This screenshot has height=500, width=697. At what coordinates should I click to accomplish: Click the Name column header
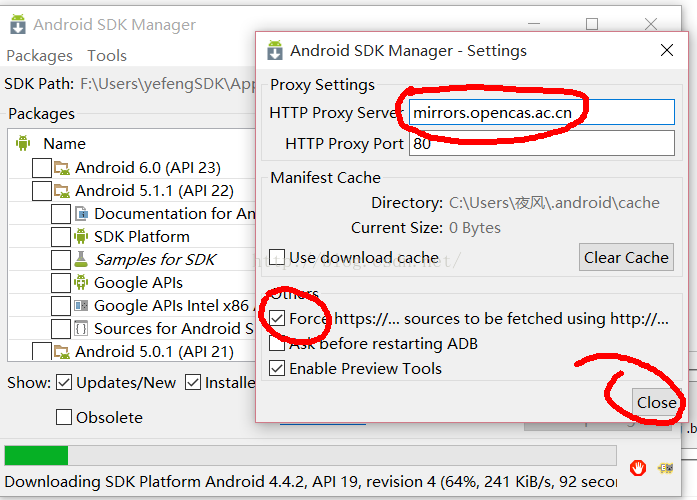64,144
